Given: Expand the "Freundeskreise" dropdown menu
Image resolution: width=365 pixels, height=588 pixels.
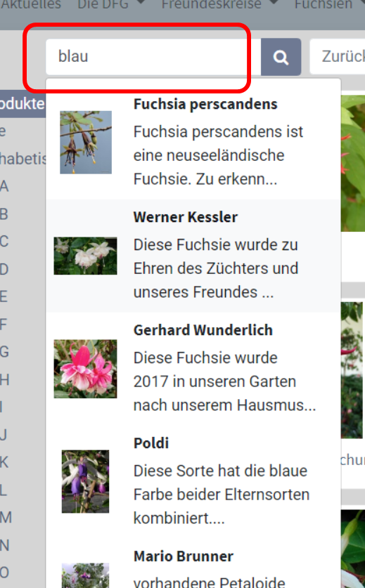Looking at the screenshot, I should point(220,4).
